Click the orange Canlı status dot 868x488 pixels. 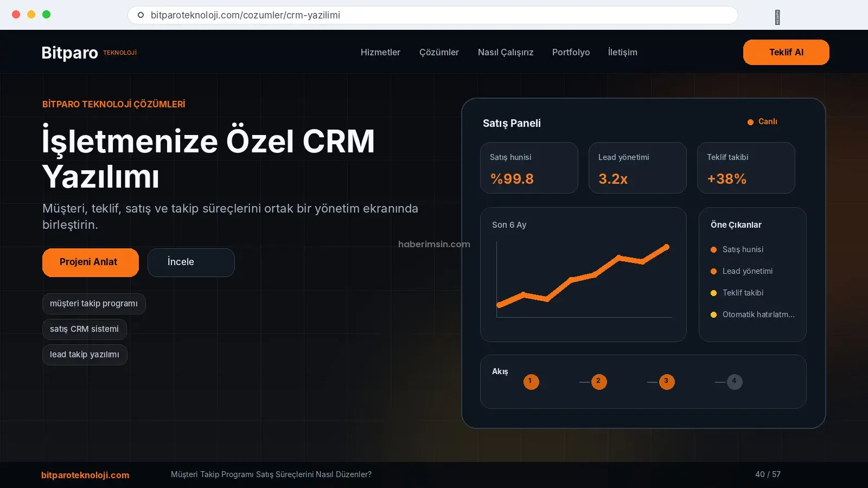click(750, 122)
